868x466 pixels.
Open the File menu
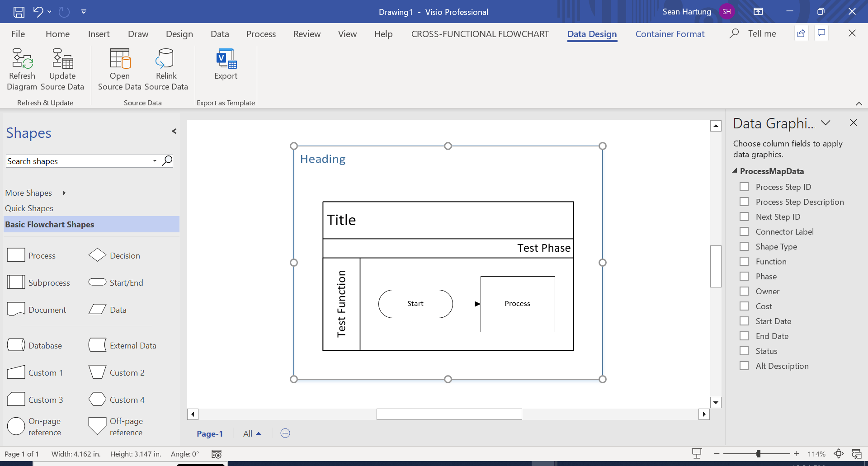[18, 34]
